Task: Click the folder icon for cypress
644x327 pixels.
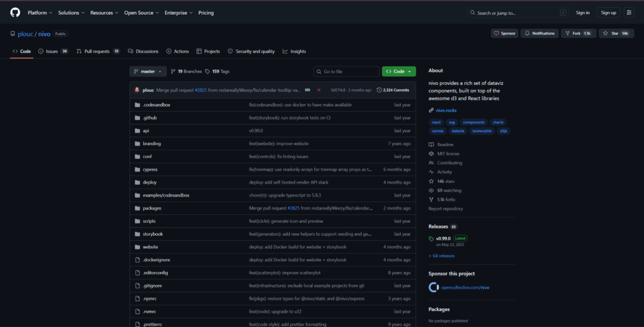Action: point(137,169)
